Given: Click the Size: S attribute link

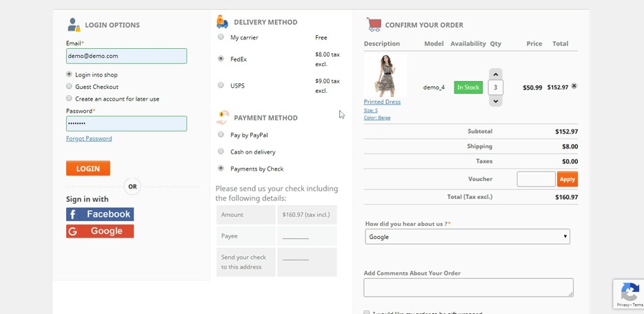Looking at the screenshot, I should 371,110.
